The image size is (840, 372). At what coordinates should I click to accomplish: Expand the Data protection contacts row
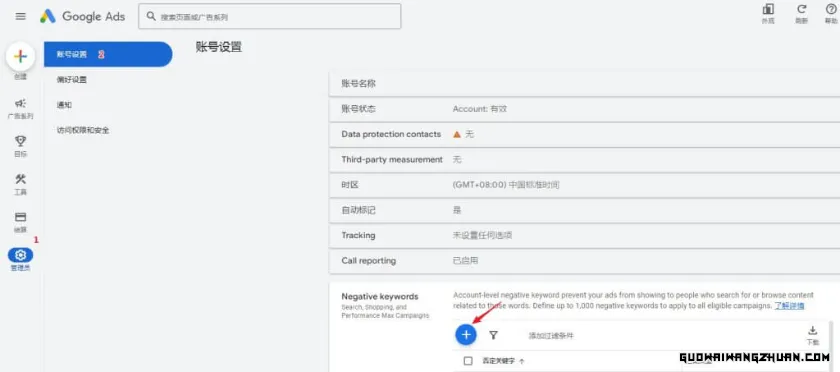(x=584, y=135)
